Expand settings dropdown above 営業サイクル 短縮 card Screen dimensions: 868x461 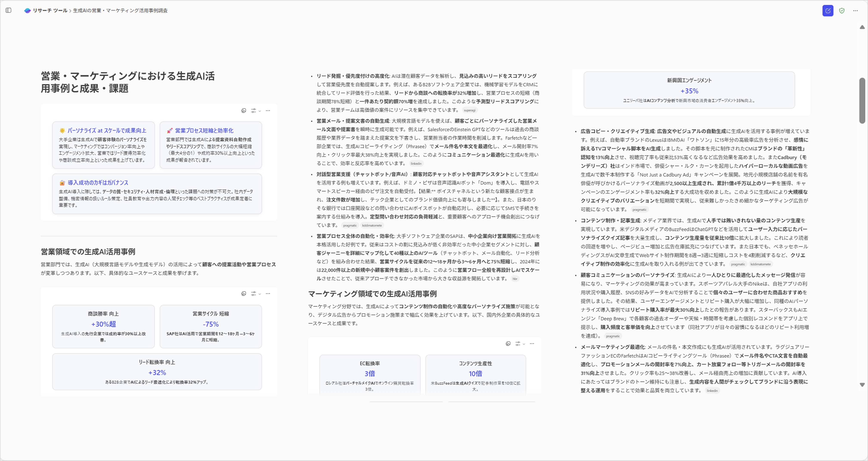coord(256,294)
